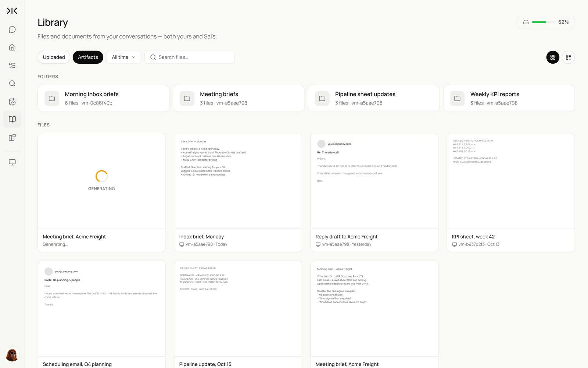Image resolution: width=588 pixels, height=368 pixels.
Task: Open the calendar schedule icon in sidebar
Action: click(12, 102)
